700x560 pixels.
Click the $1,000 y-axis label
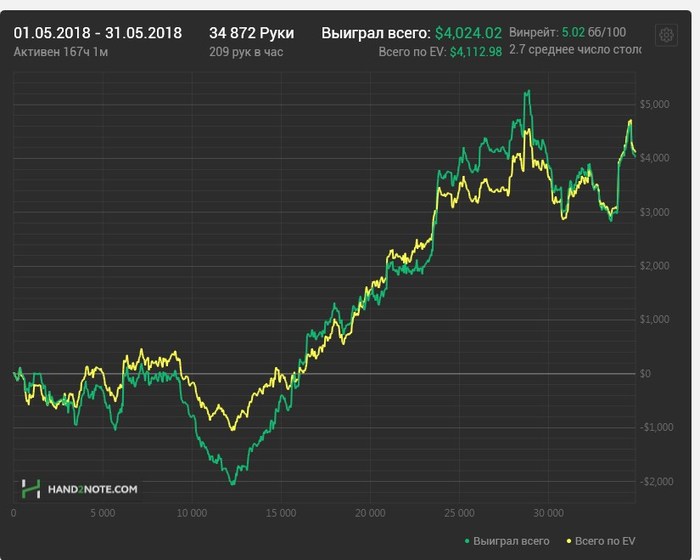(x=654, y=319)
